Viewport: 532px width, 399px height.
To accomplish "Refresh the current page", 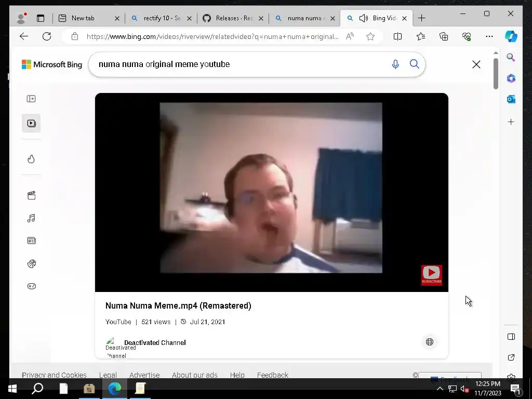I will pos(47,36).
